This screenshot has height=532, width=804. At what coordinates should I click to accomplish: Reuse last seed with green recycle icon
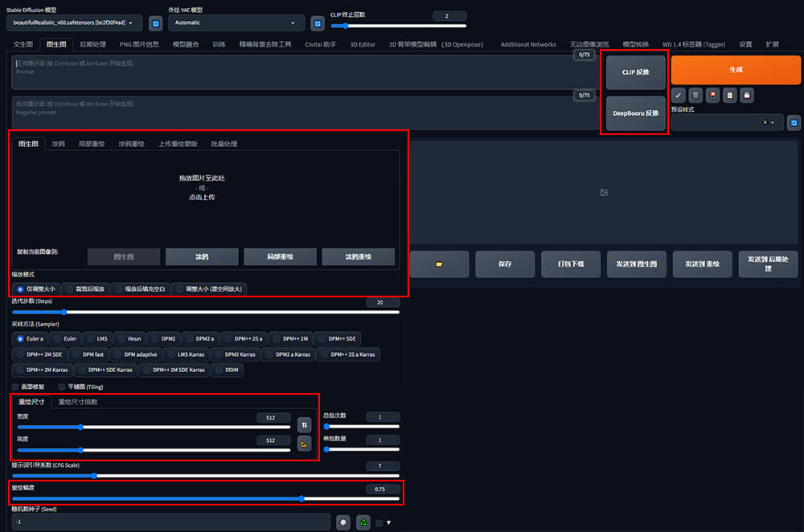(363, 522)
